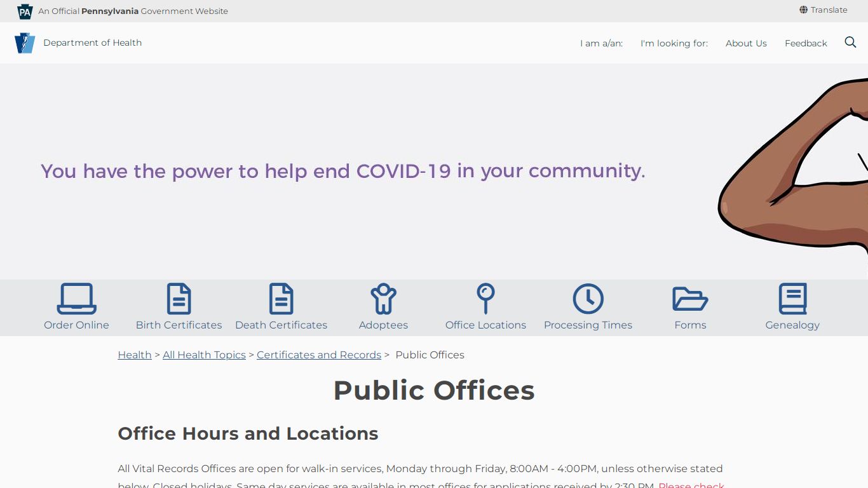The width and height of the screenshot is (868, 488).
Task: Click the Genealogy book icon
Action: click(792, 299)
